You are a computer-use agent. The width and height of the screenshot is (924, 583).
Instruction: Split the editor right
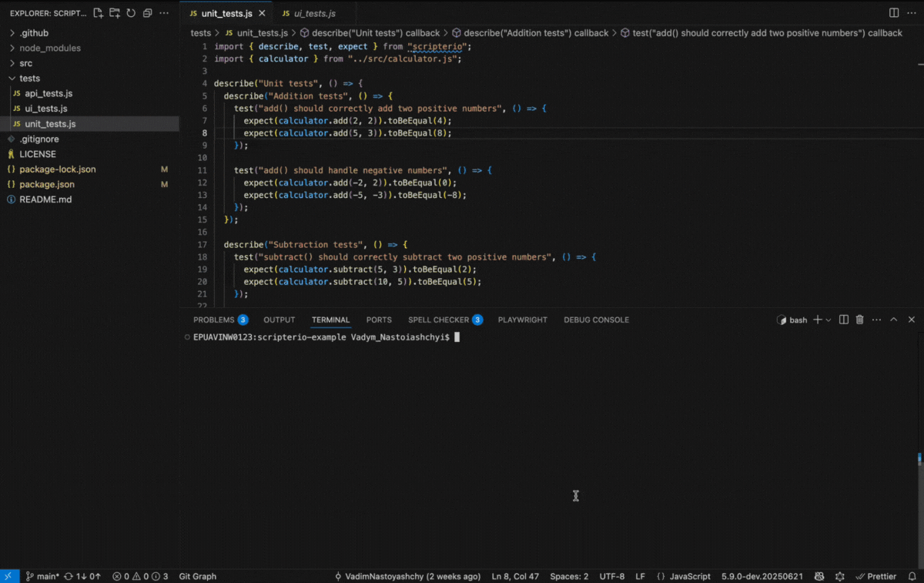pos(894,13)
